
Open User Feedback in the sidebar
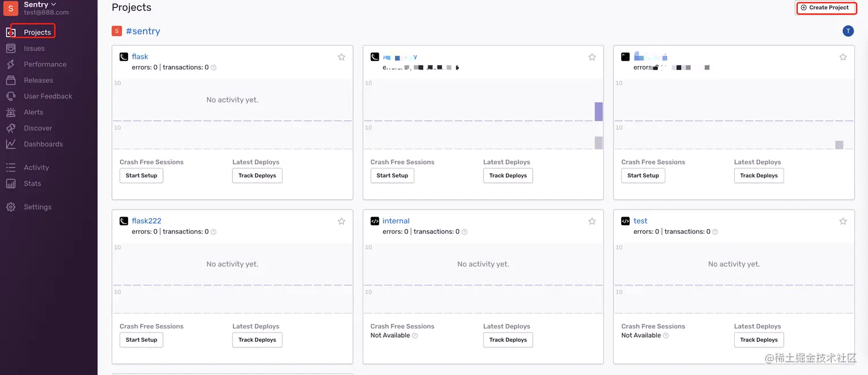(48, 96)
